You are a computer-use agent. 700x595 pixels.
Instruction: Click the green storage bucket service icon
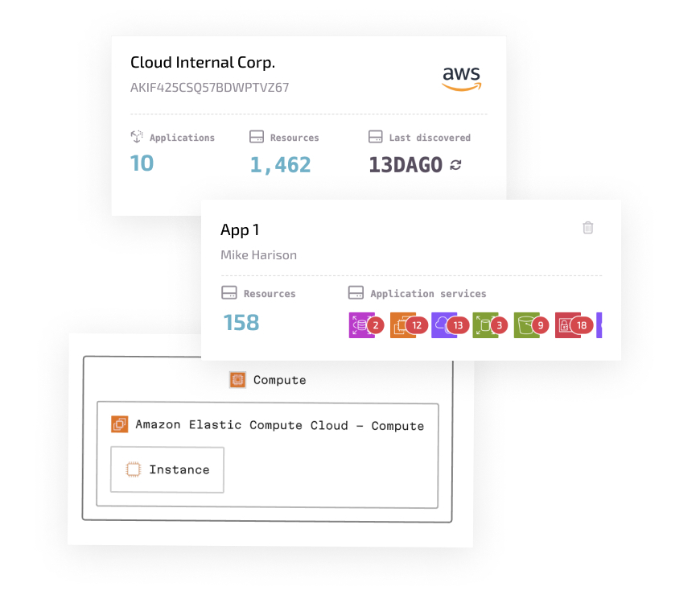tap(525, 325)
